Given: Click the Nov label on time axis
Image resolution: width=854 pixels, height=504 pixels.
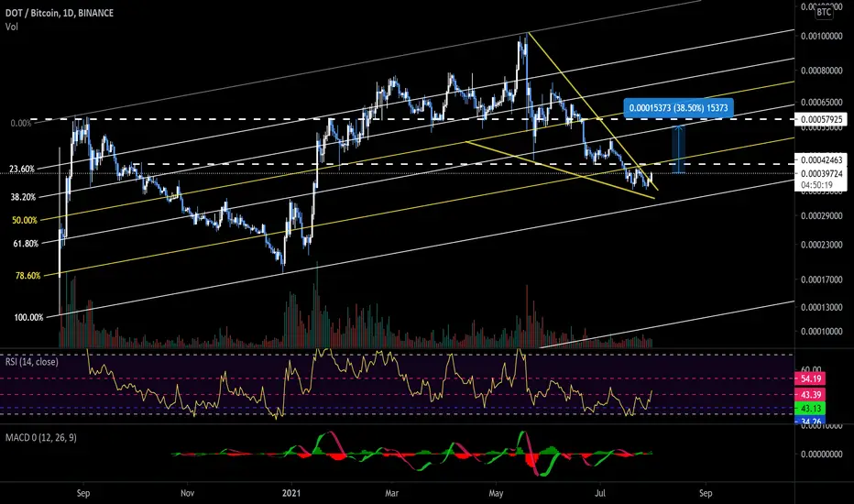Looking at the screenshot, I should (187, 493).
